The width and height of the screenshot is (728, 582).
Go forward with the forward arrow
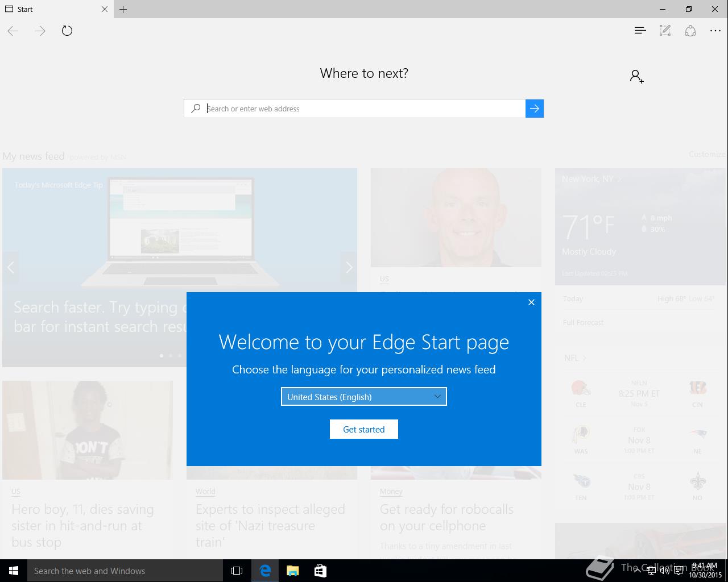coord(40,31)
